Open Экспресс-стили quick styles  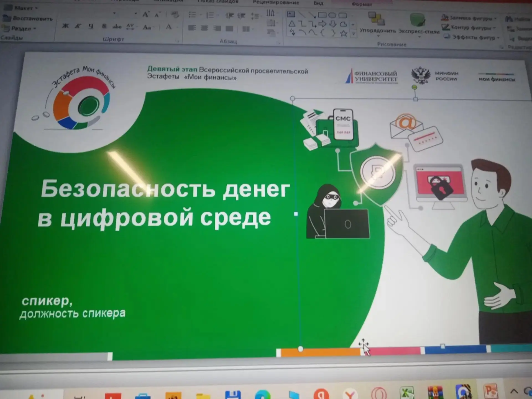419,25
